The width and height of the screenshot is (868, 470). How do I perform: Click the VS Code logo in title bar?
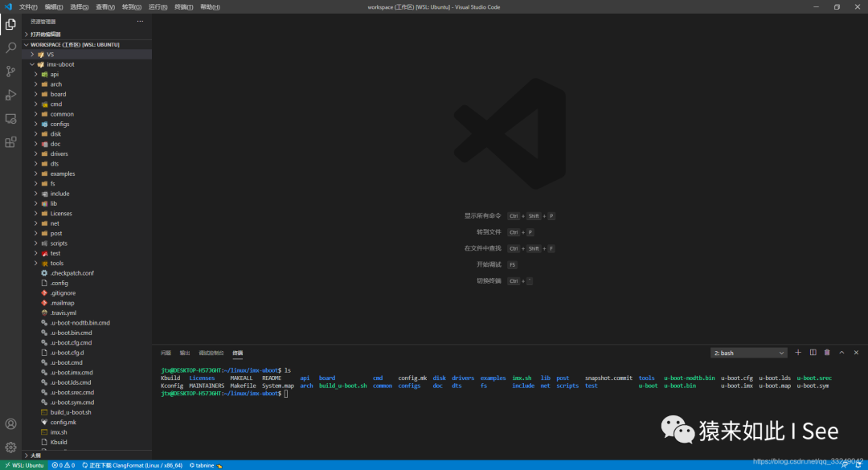click(8, 6)
